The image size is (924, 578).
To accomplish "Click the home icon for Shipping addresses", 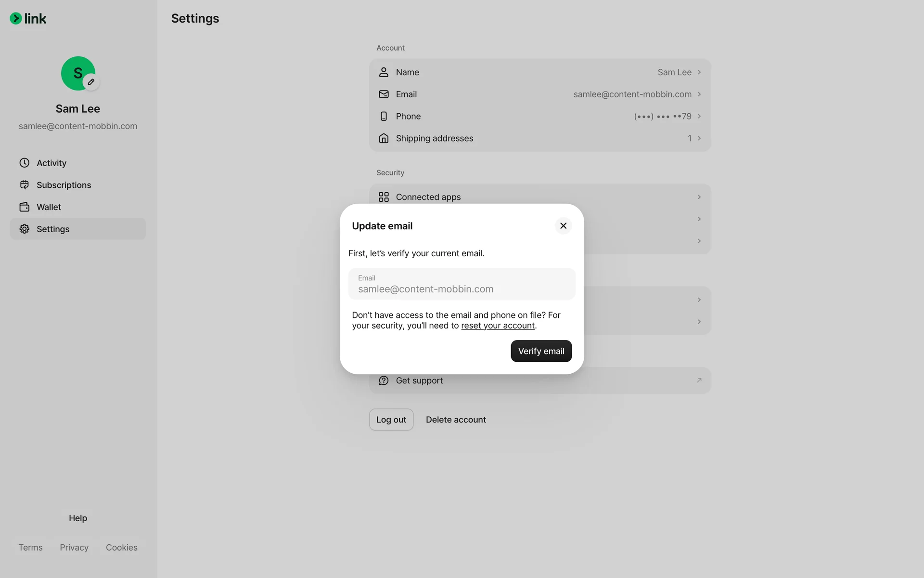I will tap(384, 138).
